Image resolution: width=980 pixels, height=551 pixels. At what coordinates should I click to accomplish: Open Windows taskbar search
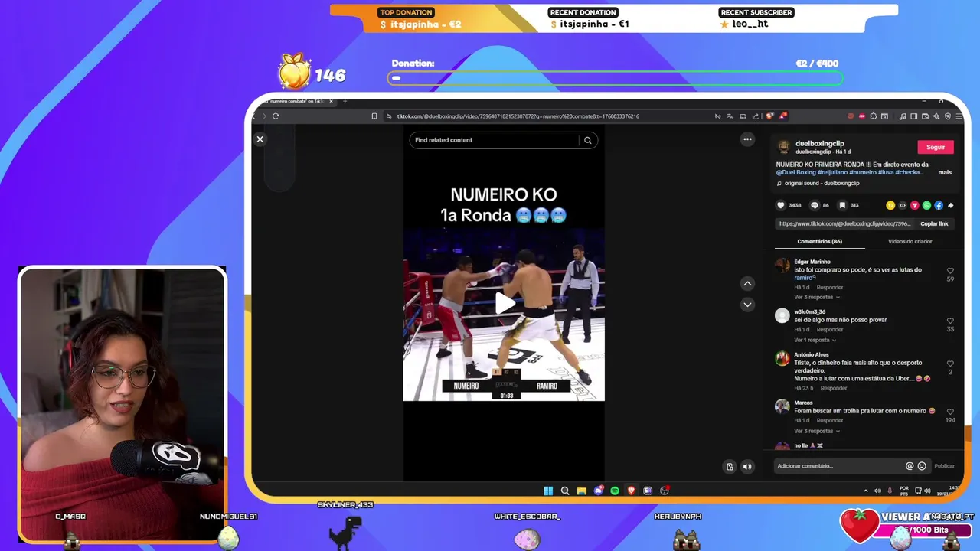[x=565, y=491]
